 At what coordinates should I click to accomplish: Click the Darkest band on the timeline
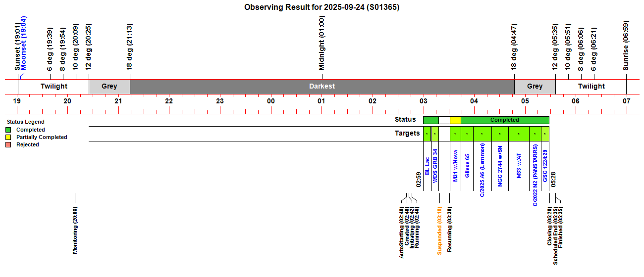coord(322,86)
